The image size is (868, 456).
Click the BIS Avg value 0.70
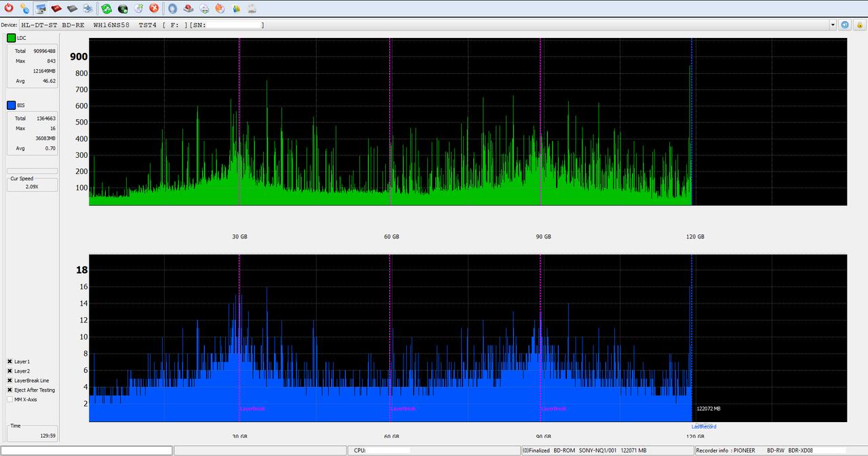[x=50, y=148]
